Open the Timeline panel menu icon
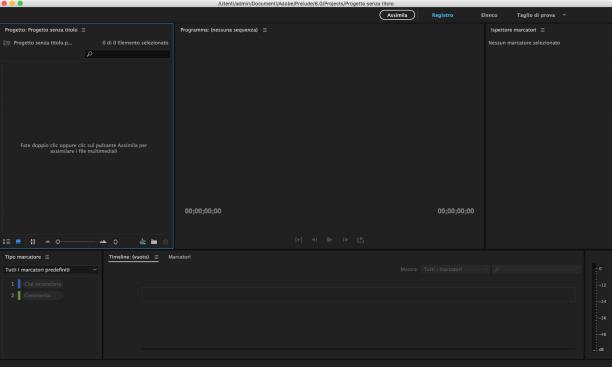The width and height of the screenshot is (612, 367). pyautogui.click(x=156, y=257)
